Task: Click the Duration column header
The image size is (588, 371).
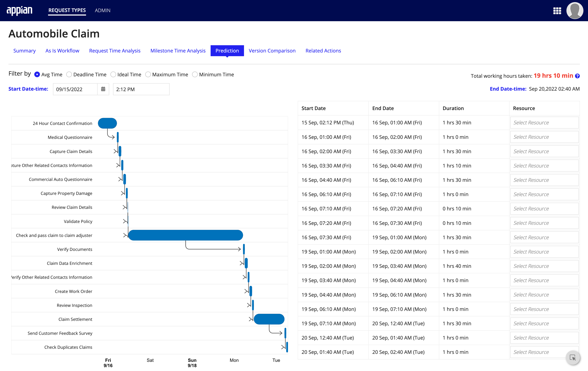Action: (453, 108)
